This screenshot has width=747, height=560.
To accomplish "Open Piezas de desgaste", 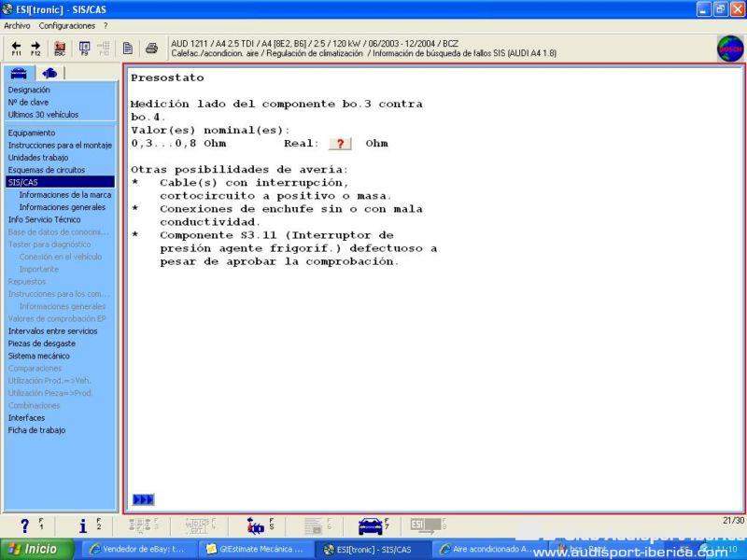I will point(41,343).
